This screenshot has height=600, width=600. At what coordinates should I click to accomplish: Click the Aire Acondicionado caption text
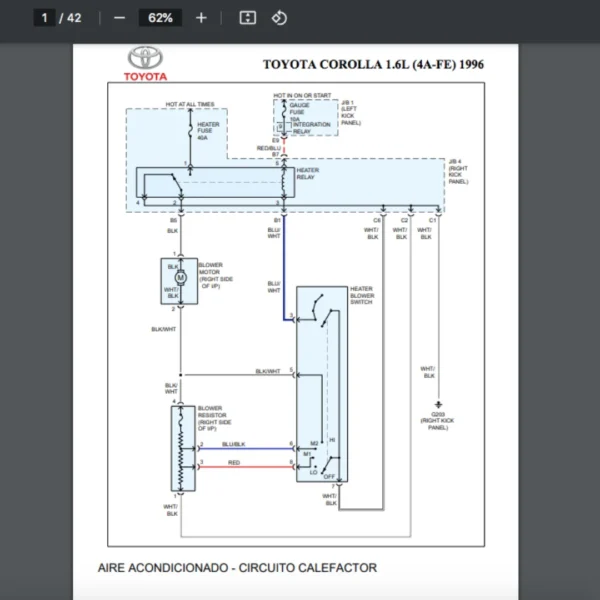tap(237, 568)
